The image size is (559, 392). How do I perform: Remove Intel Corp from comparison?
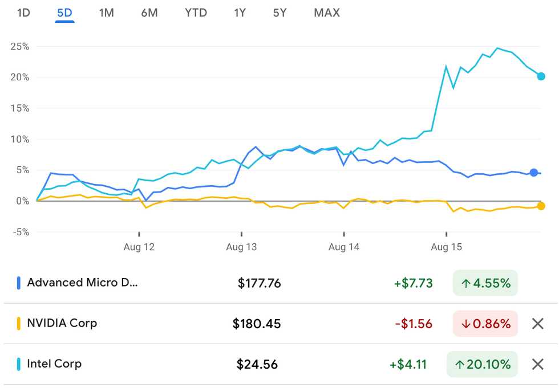(537, 364)
